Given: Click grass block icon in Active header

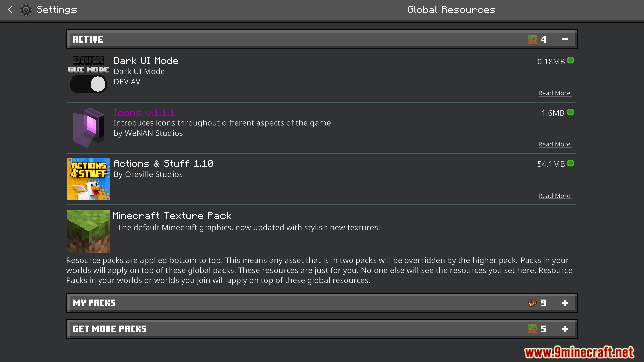Looking at the screenshot, I should (532, 39).
